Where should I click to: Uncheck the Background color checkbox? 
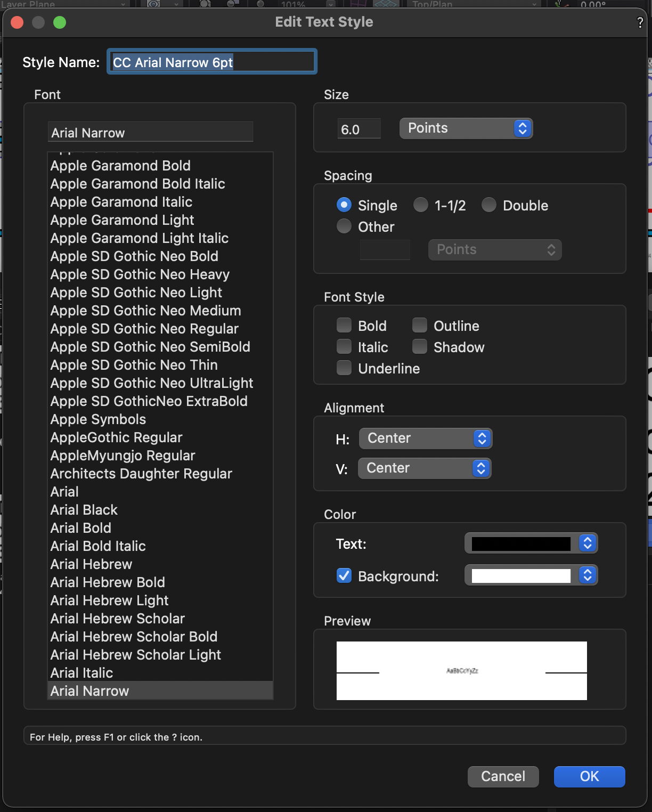(x=344, y=575)
